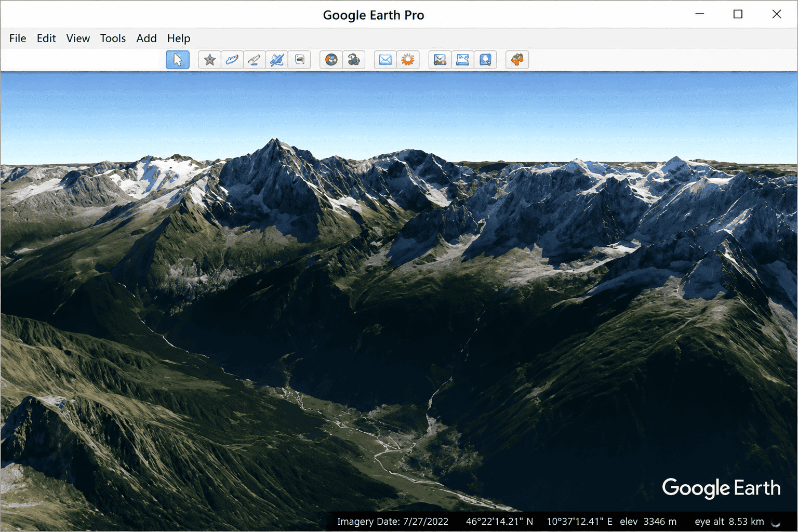Open the Help menu

tap(179, 38)
